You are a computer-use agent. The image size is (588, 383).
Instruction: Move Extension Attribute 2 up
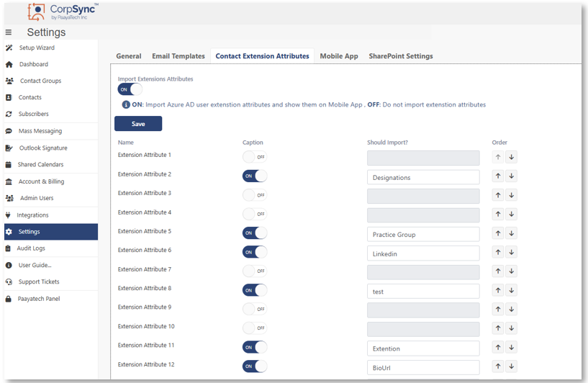498,176
